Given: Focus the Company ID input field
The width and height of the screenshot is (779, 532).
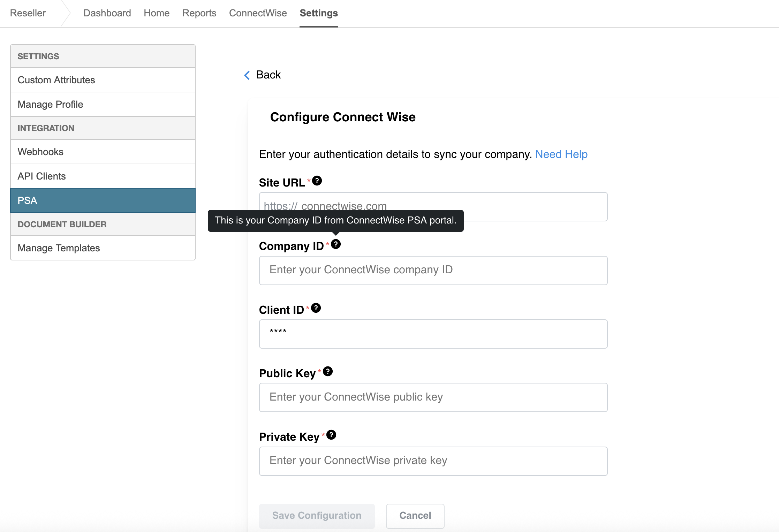Looking at the screenshot, I should click(x=433, y=270).
